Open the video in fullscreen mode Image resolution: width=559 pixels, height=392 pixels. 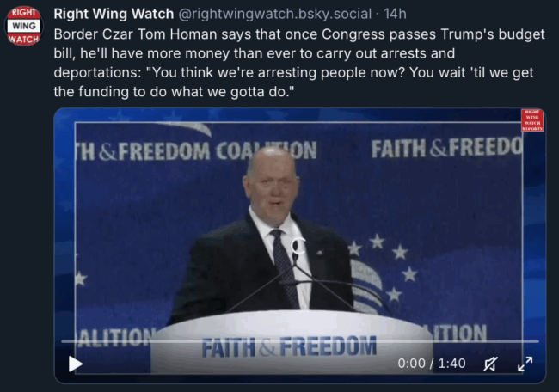(x=525, y=364)
